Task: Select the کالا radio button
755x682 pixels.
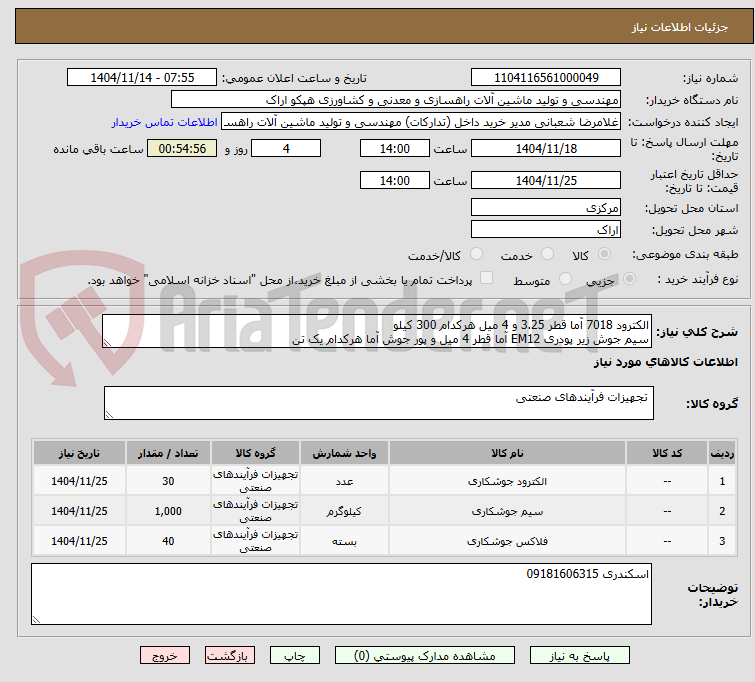Action: [604, 254]
